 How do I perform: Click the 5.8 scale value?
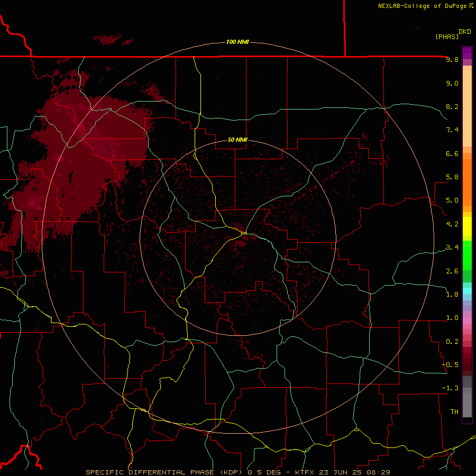tap(452, 177)
